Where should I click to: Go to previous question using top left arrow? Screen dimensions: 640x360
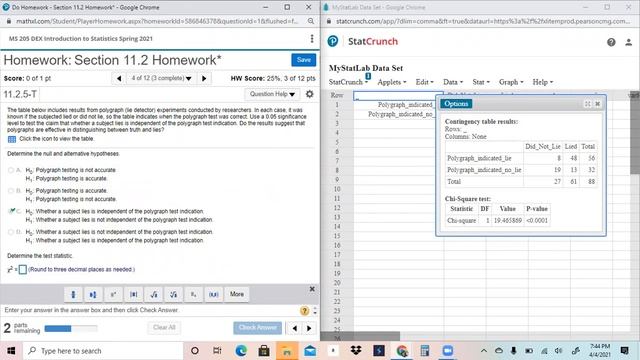(x=119, y=78)
